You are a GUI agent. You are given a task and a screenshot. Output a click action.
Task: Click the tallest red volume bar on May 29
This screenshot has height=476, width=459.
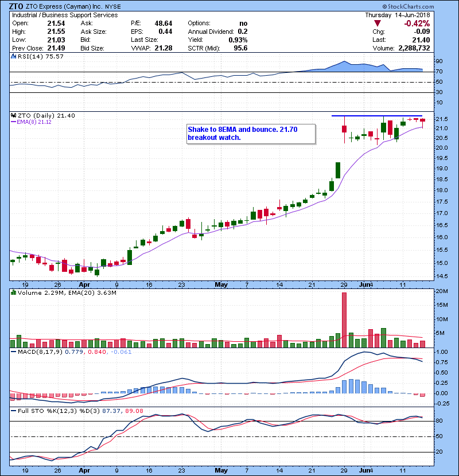344,320
